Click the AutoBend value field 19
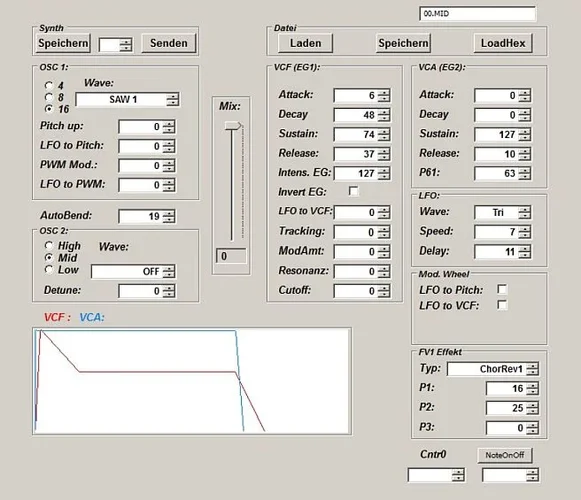581x500 pixels. pyautogui.click(x=141, y=216)
